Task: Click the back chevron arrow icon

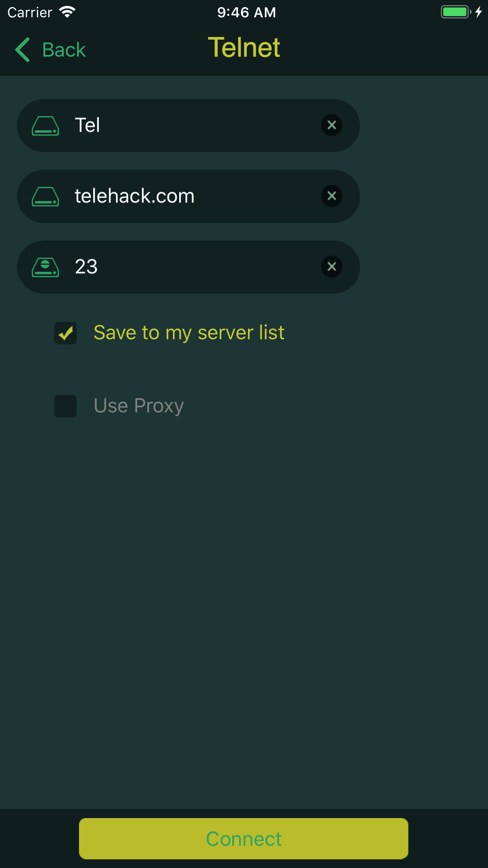Action: [22, 49]
